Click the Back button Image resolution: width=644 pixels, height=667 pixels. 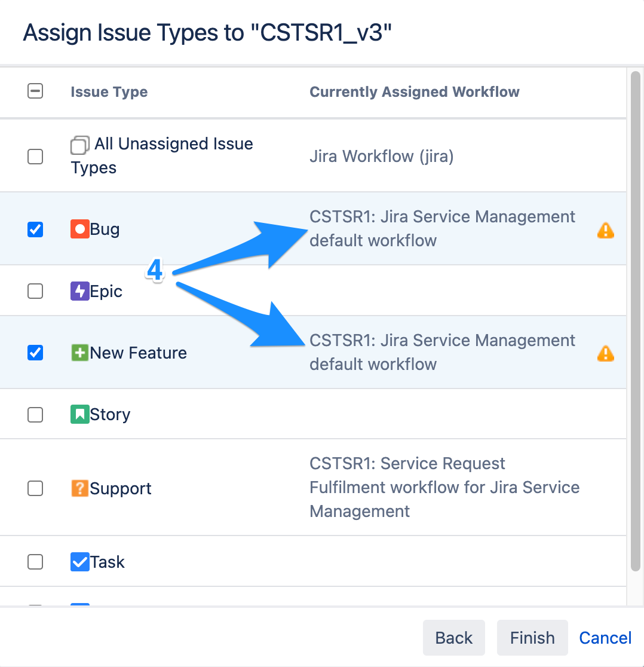[454, 638]
